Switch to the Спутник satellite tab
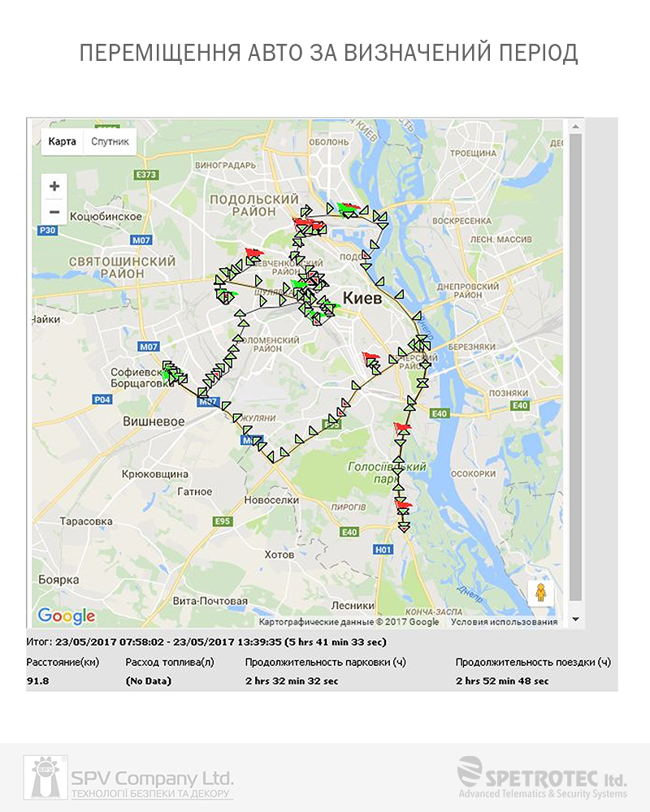 click(x=109, y=142)
